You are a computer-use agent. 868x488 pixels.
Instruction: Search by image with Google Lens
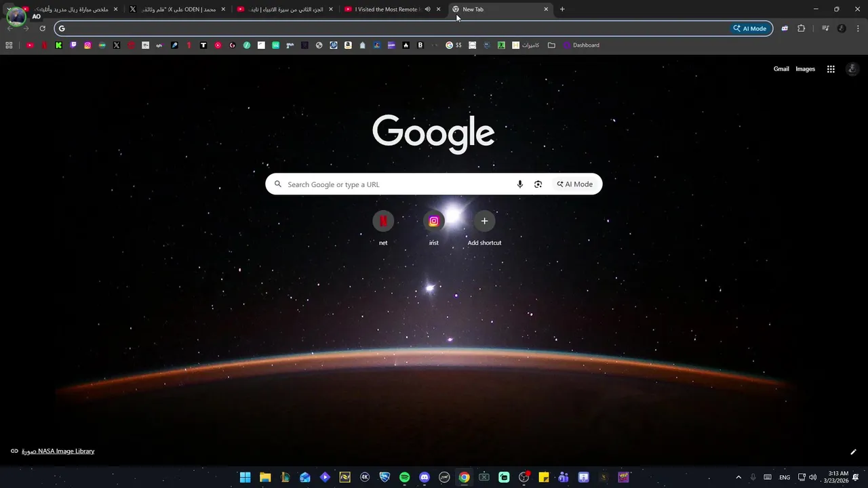click(538, 184)
